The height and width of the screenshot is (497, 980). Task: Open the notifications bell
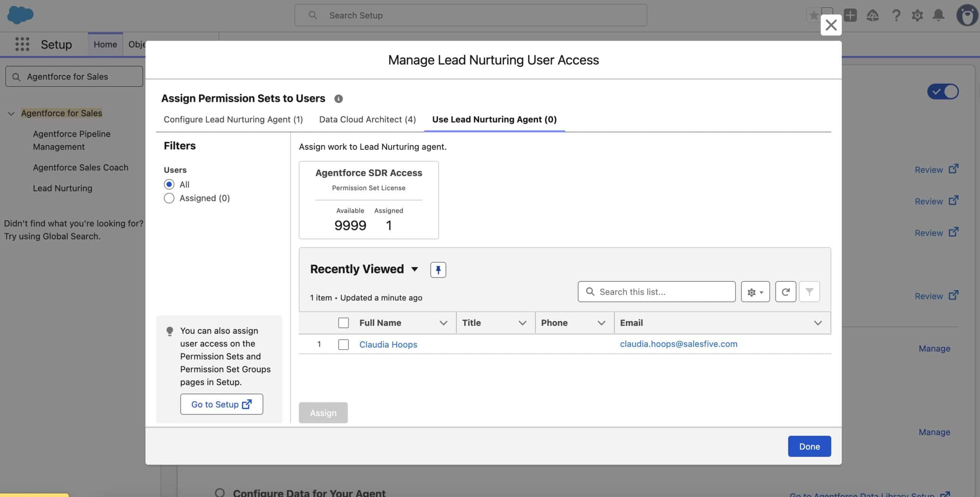coord(938,15)
